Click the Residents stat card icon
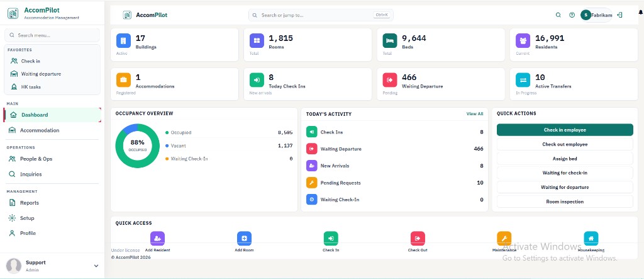 click(x=523, y=41)
